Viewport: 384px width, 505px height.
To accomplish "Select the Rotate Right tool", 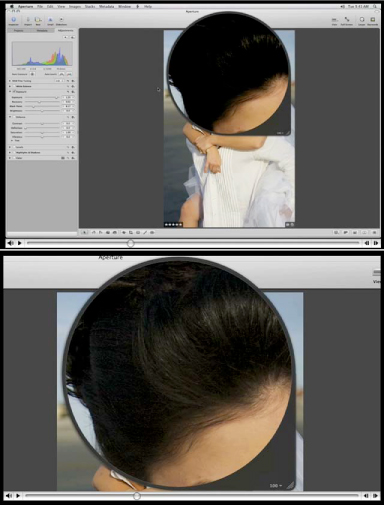I will tap(100, 232).
